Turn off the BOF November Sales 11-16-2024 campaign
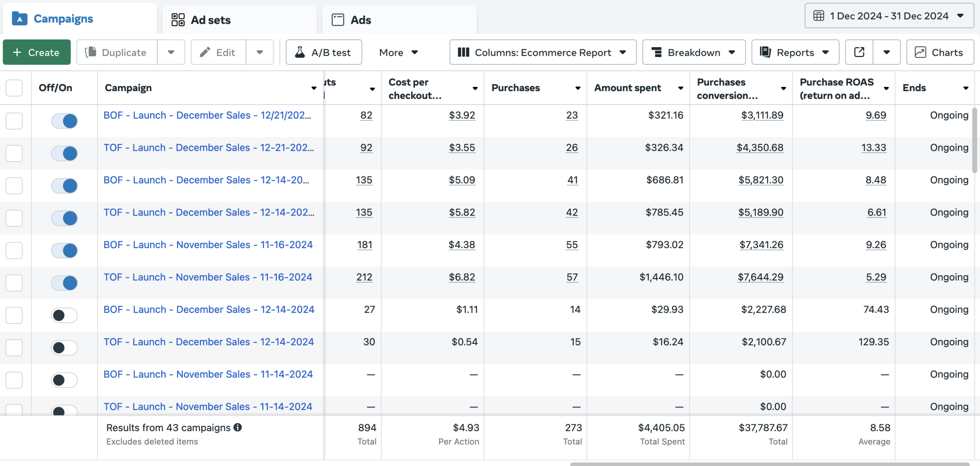Image resolution: width=980 pixels, height=466 pixels. [64, 250]
